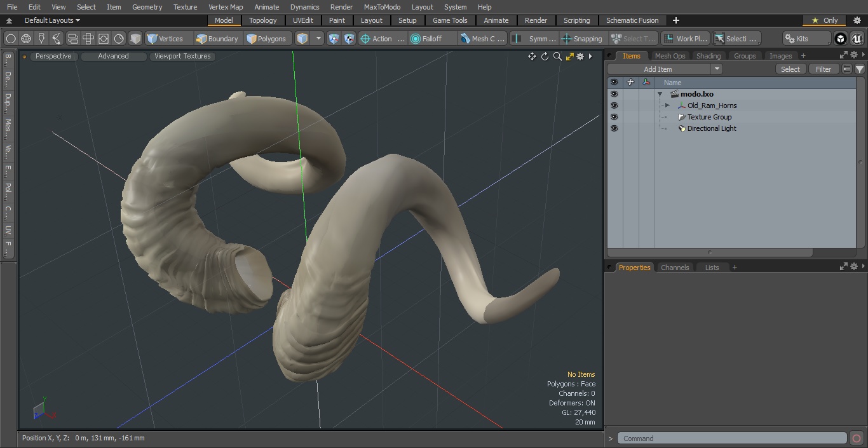Maximize the viewport with the expand icon

569,56
